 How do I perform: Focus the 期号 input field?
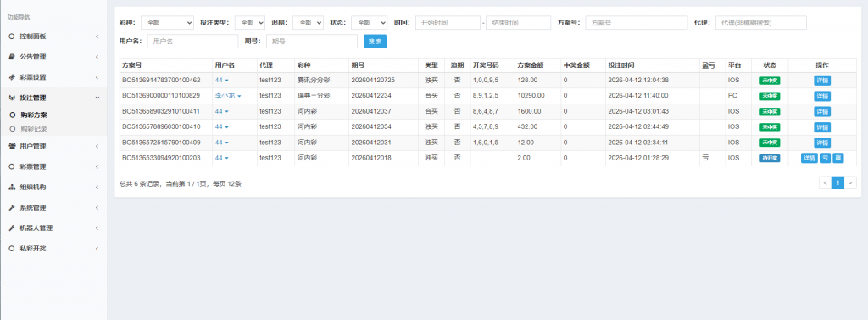pos(312,41)
